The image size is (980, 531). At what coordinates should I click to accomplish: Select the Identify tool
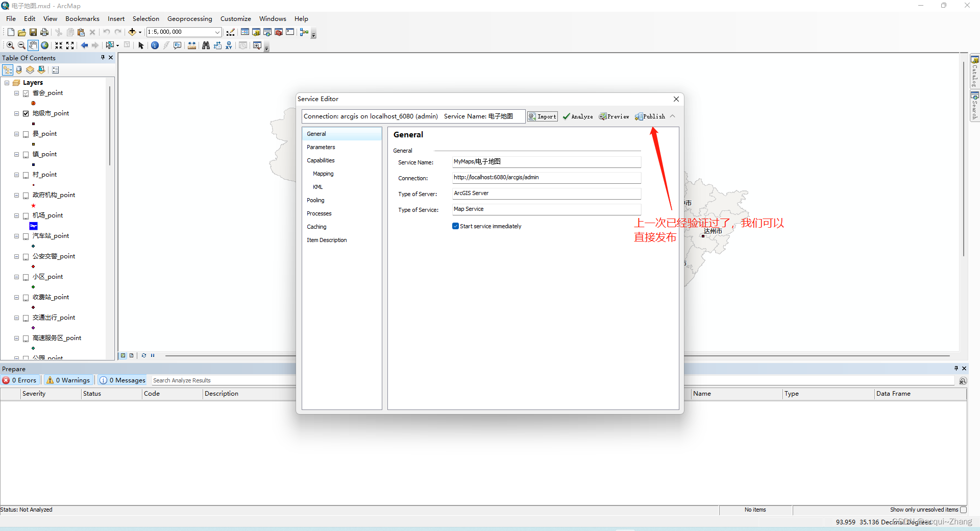155,45
